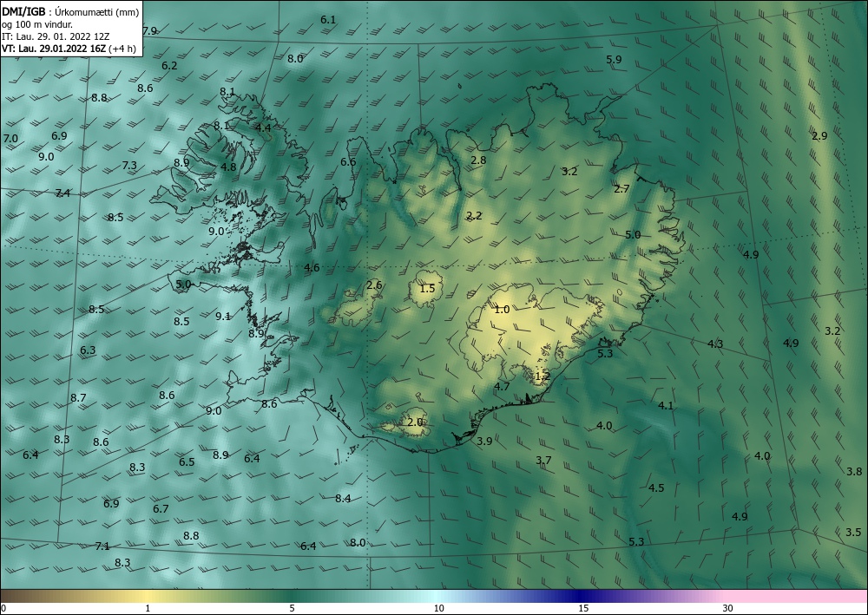The width and height of the screenshot is (868, 615).
Task: Click the '6.3' value on the map
Action: pyautogui.click(x=88, y=350)
